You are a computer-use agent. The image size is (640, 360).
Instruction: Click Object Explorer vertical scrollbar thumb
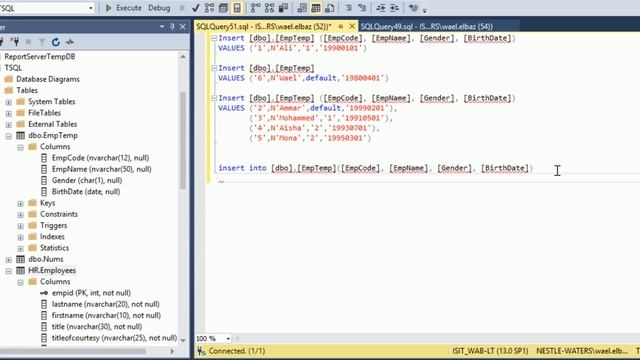pos(183,141)
